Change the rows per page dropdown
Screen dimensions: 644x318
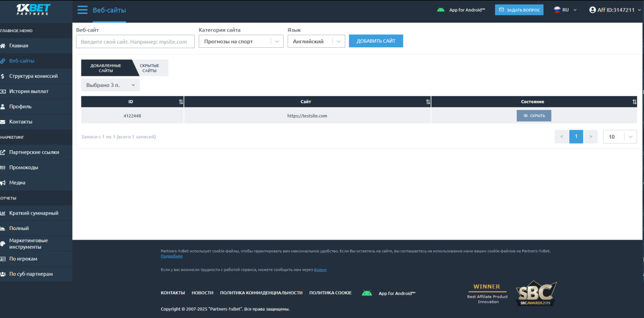click(x=619, y=137)
